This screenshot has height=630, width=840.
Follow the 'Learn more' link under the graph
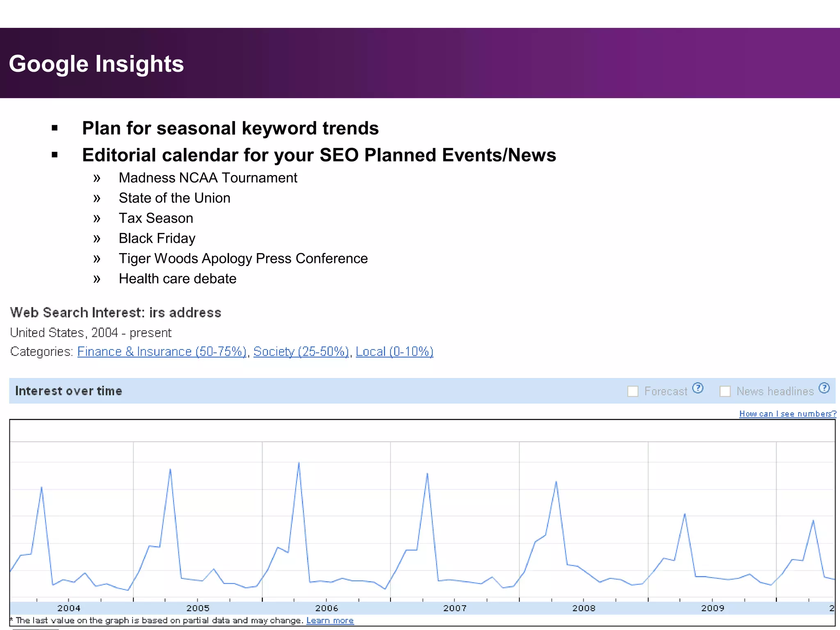tap(330, 621)
